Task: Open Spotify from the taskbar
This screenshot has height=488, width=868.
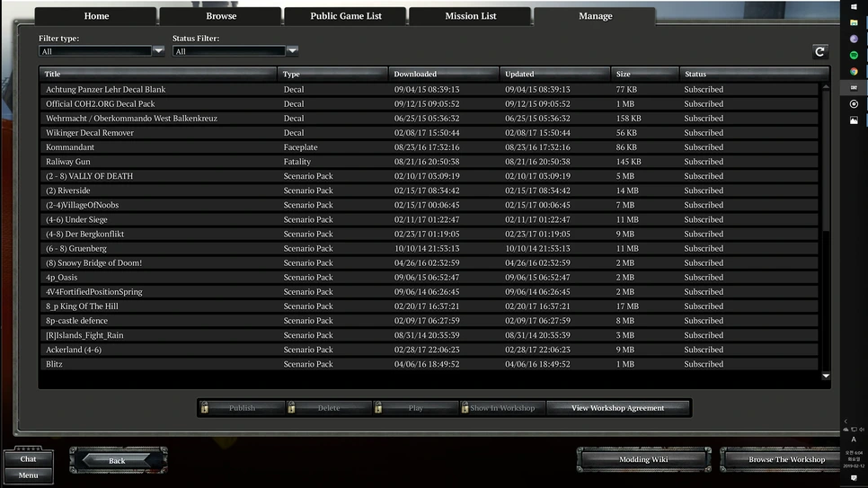Action: coord(854,56)
